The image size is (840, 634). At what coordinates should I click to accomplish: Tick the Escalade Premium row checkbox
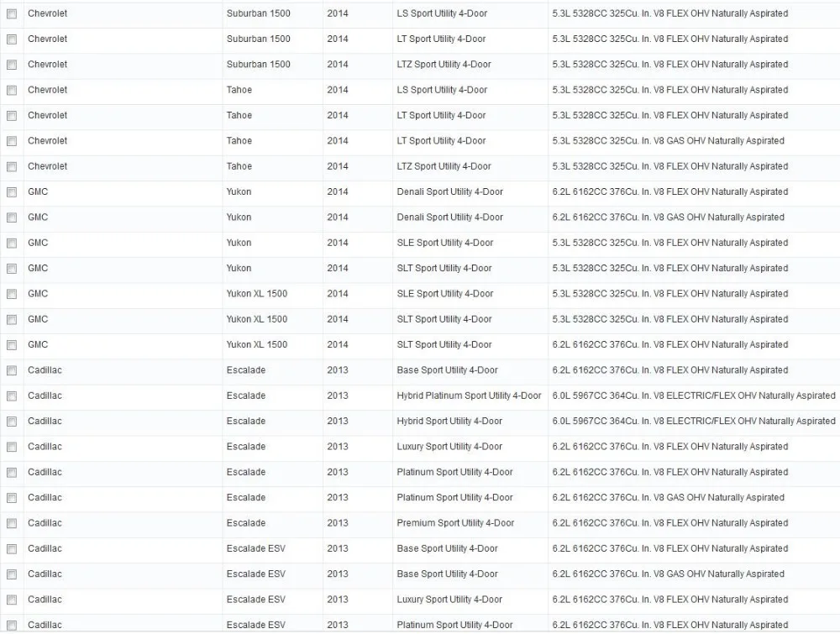point(12,524)
